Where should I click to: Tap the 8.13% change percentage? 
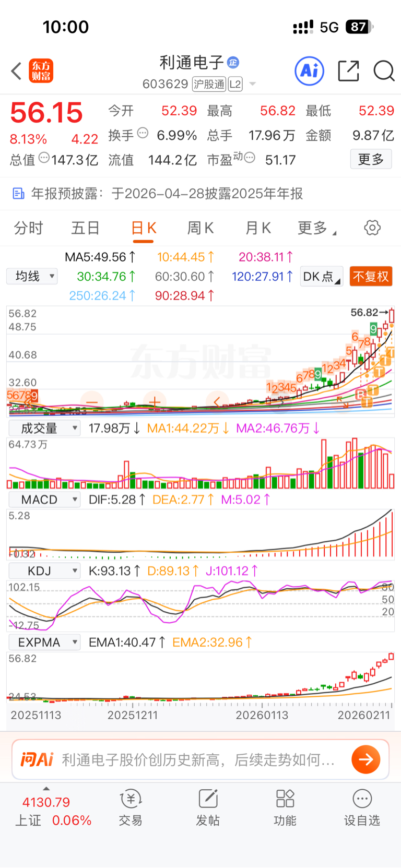(28, 139)
